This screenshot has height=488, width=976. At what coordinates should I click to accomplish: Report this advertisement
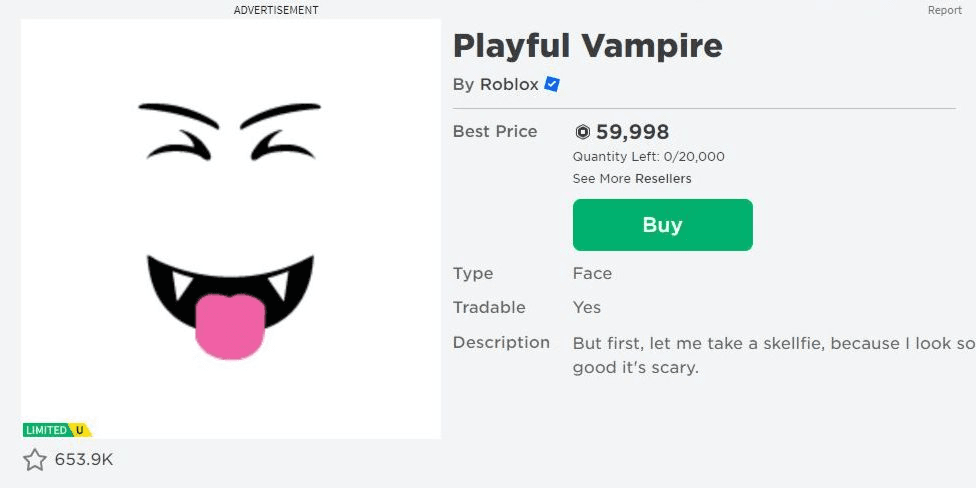944,10
